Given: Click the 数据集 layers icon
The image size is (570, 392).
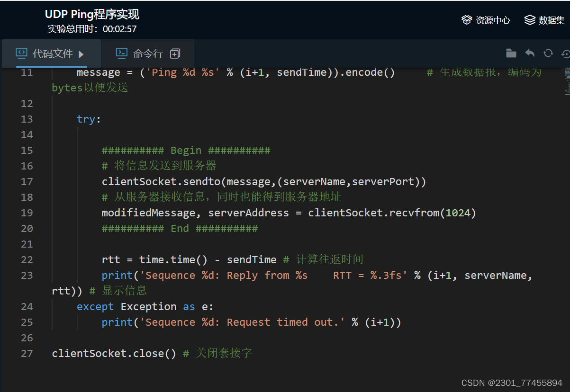Looking at the screenshot, I should click(x=529, y=20).
